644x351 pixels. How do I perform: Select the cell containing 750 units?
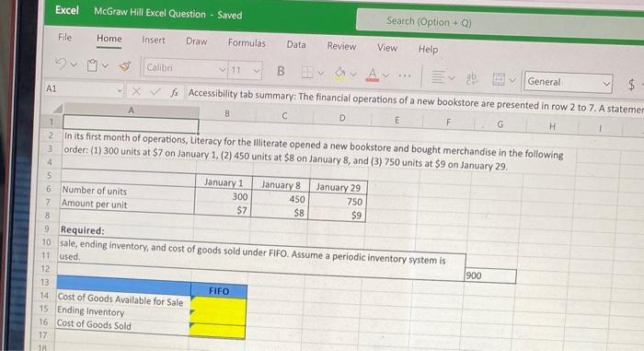pyautogui.click(x=338, y=201)
